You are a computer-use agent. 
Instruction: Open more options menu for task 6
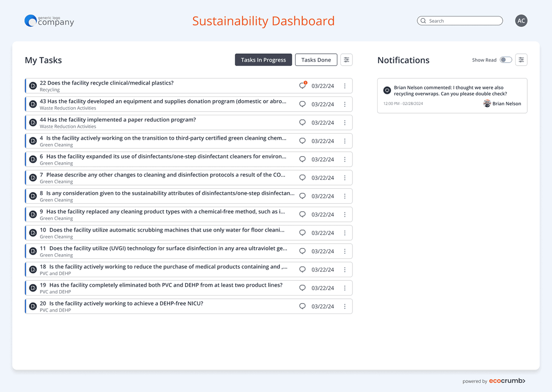click(345, 159)
